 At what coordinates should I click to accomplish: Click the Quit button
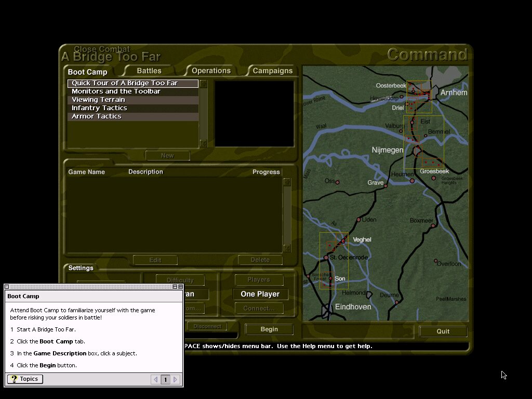tap(443, 331)
